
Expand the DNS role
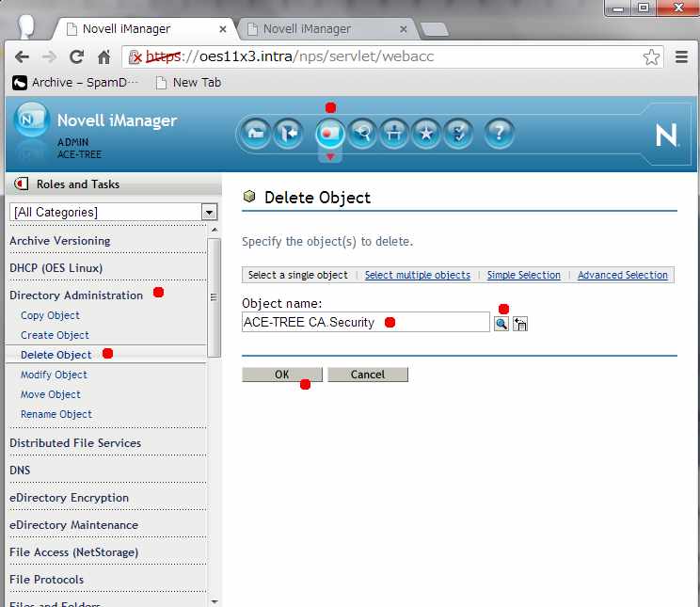[x=20, y=471]
